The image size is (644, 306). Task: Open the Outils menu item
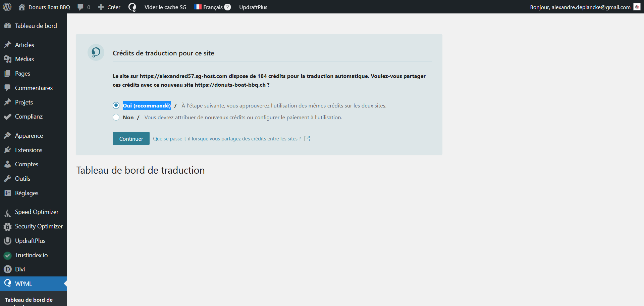[x=34, y=179]
